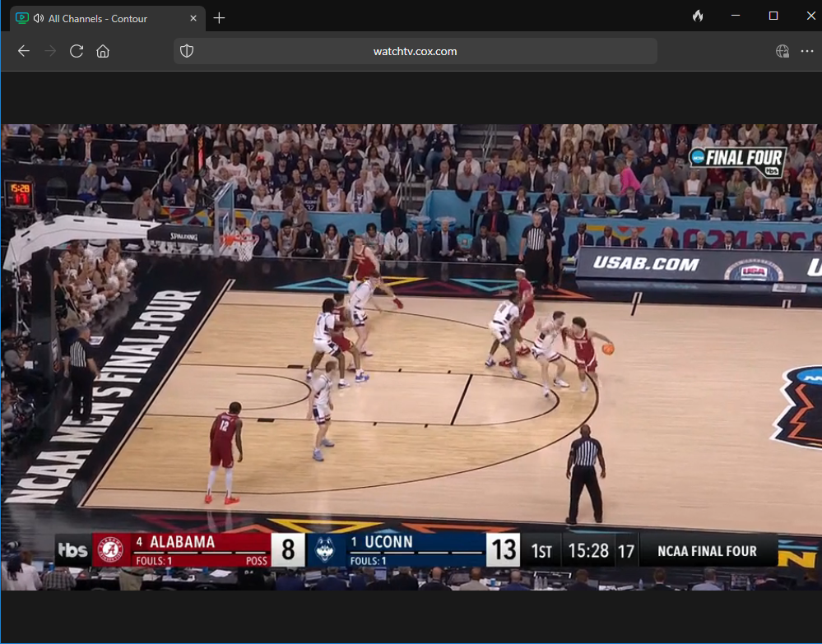Click the watchtv.cox.com address bar
This screenshot has width=822, height=644.
click(416, 51)
